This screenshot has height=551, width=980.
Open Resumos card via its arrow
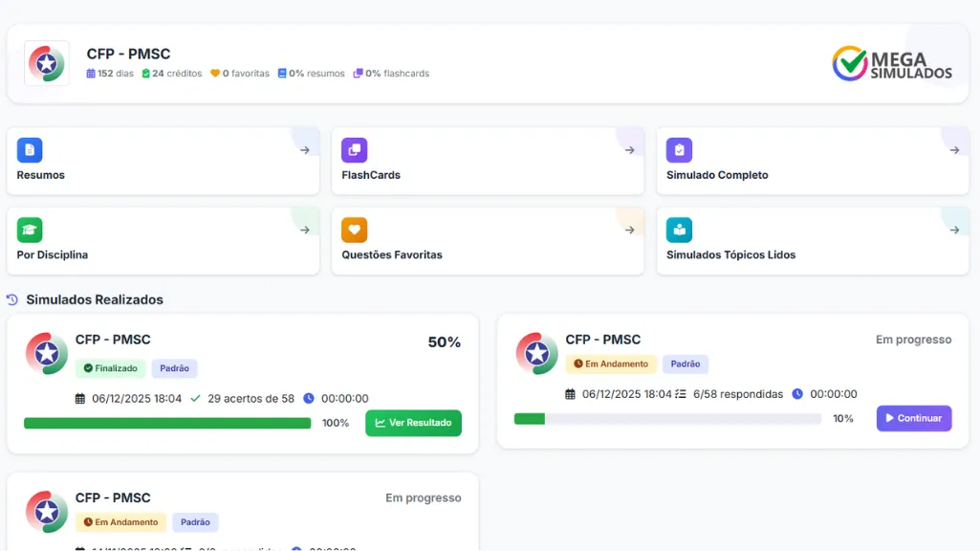(x=304, y=150)
